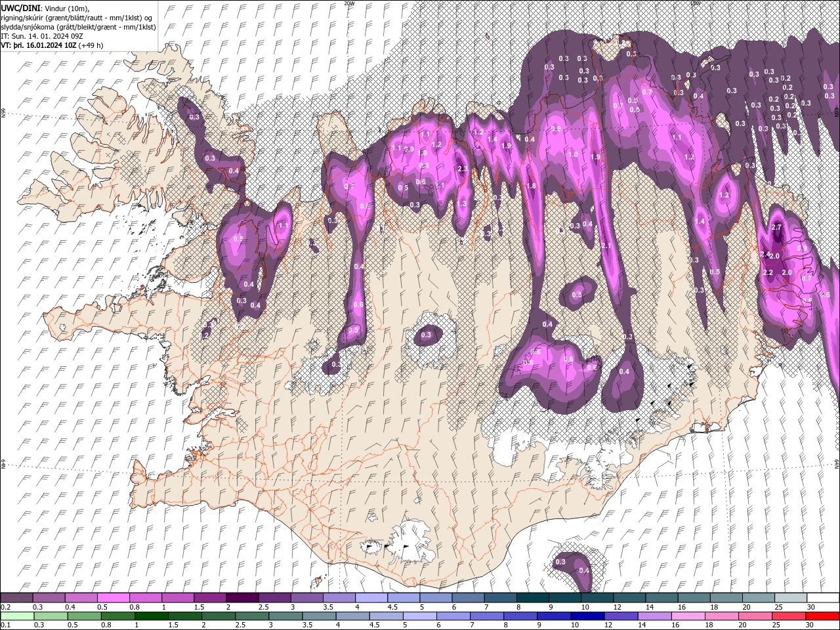Image resolution: width=840 pixels, height=630 pixels.
Task: Click the 0.5–0.8 medium green rain legend swatch
Action: 84,616
